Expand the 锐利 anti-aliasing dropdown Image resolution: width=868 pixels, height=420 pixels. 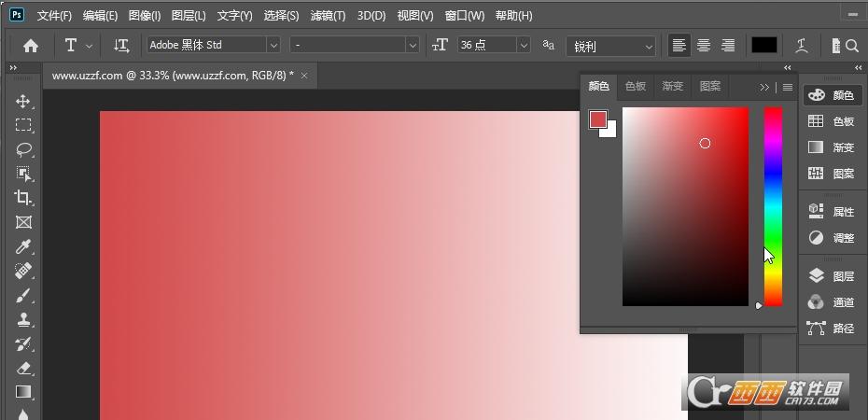pyautogui.click(x=648, y=46)
